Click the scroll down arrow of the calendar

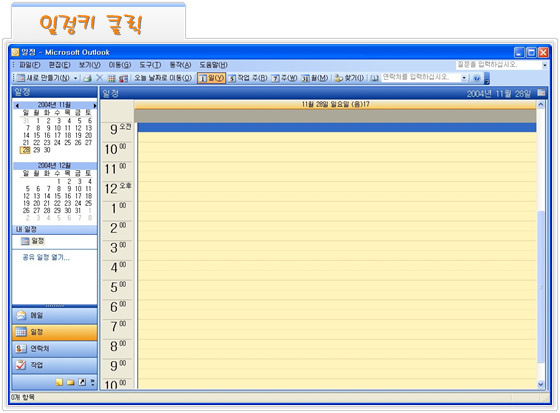(x=541, y=385)
